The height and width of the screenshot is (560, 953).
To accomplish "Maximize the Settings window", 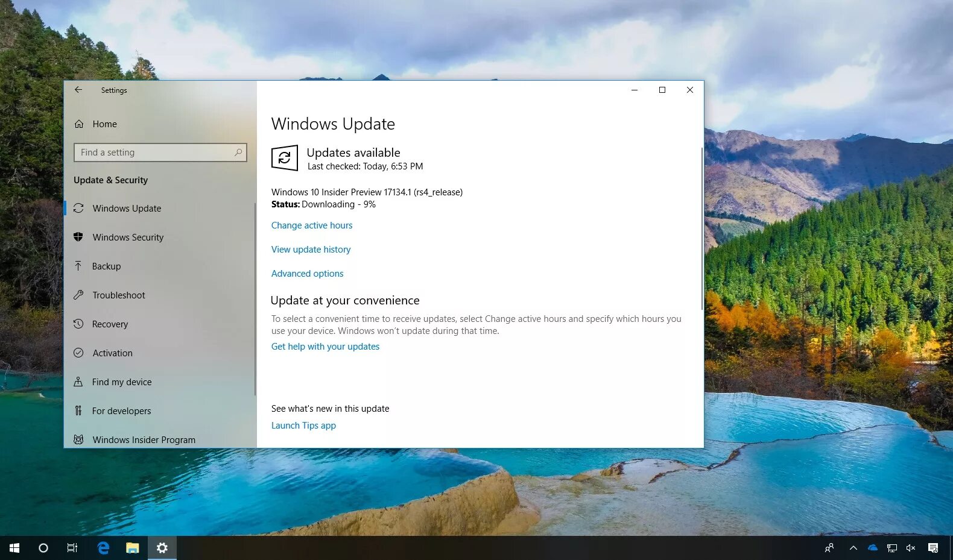I will 662,90.
